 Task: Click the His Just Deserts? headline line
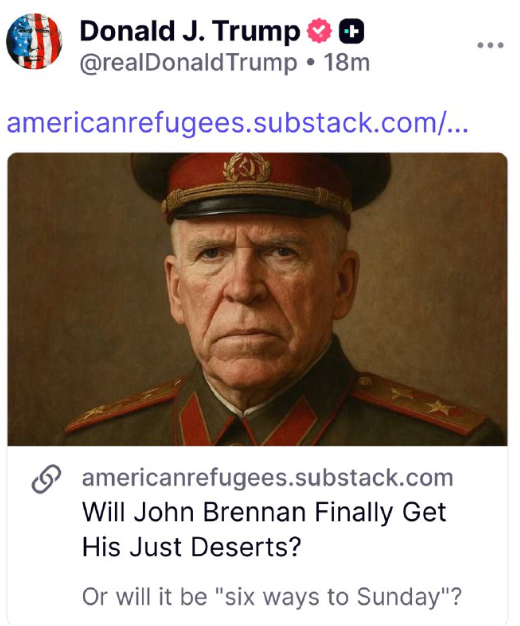pyautogui.click(x=191, y=547)
